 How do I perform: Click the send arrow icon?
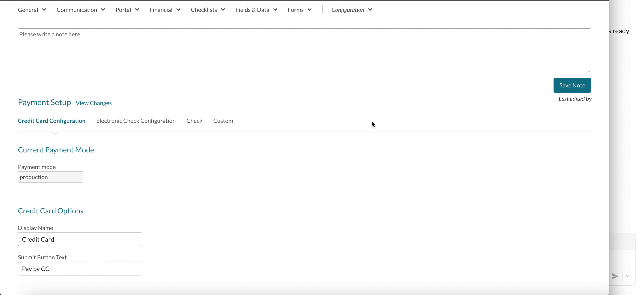click(x=615, y=276)
